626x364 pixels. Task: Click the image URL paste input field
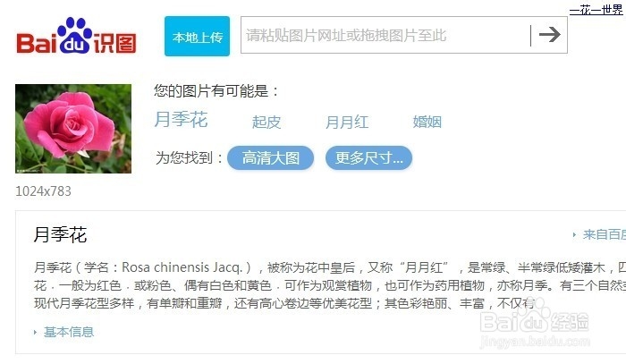pos(385,35)
